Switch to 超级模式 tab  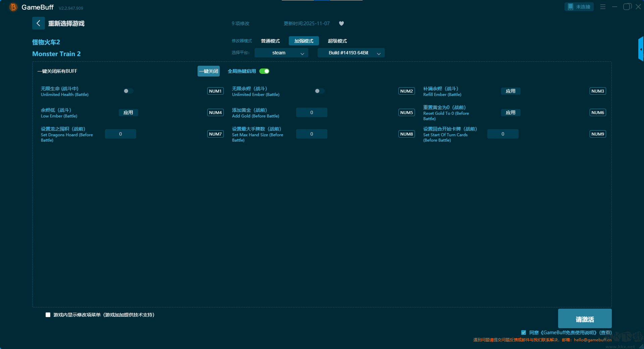click(337, 41)
